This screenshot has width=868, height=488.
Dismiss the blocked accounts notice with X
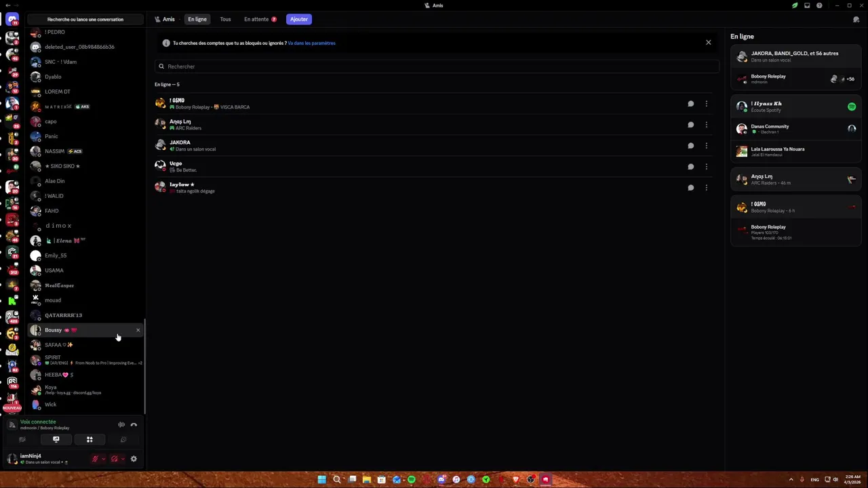[x=709, y=43]
